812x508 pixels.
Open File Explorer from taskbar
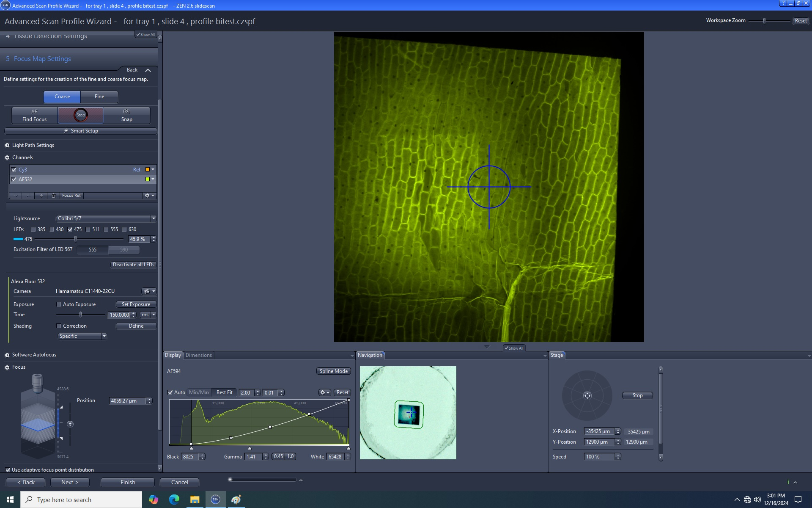(195, 500)
